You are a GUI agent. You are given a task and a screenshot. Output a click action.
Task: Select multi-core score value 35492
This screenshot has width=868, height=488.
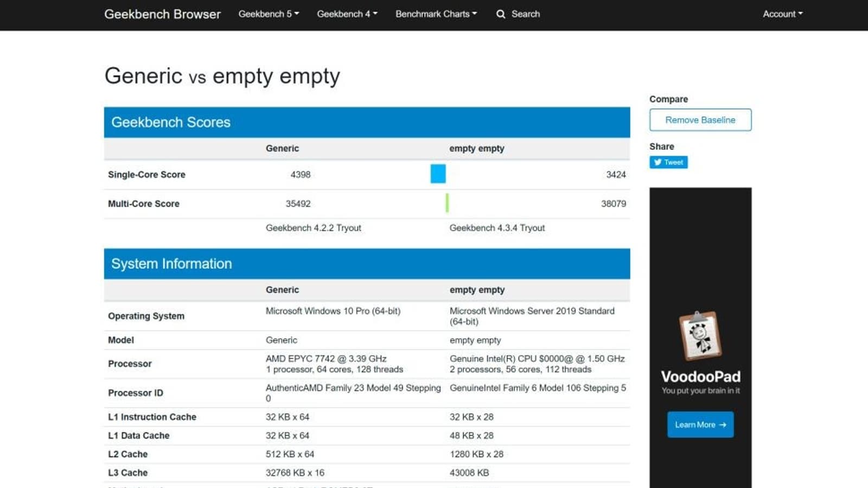298,204
